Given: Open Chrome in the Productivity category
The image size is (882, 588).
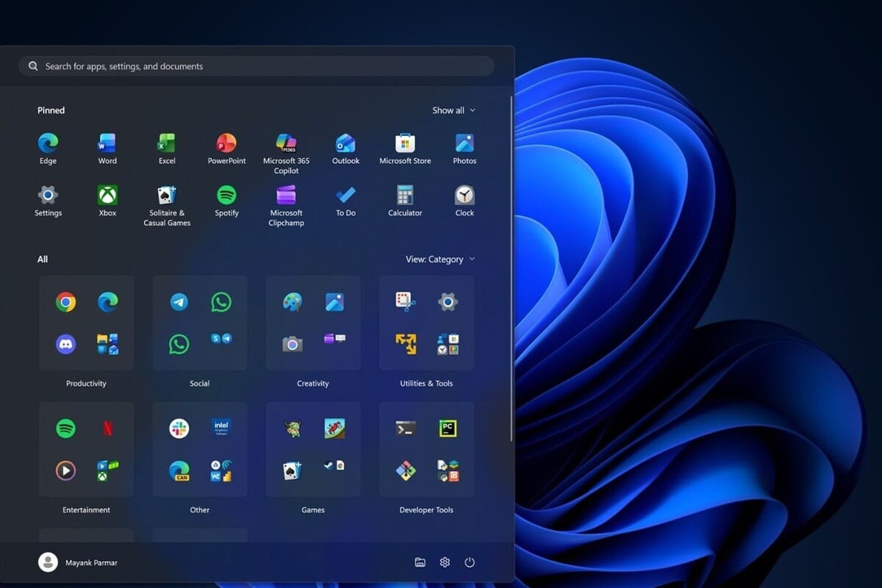Looking at the screenshot, I should point(65,302).
